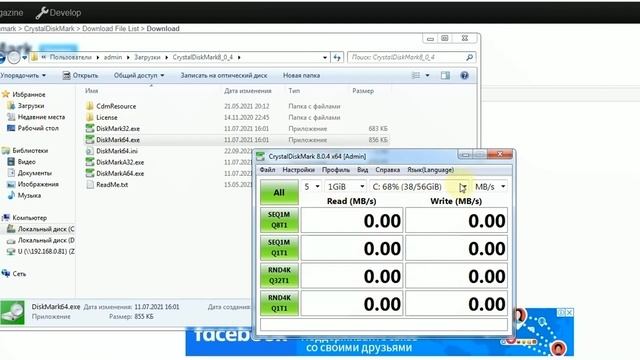
Task: Open the Упорядочить dropdown in Explorer
Action: click(x=23, y=76)
